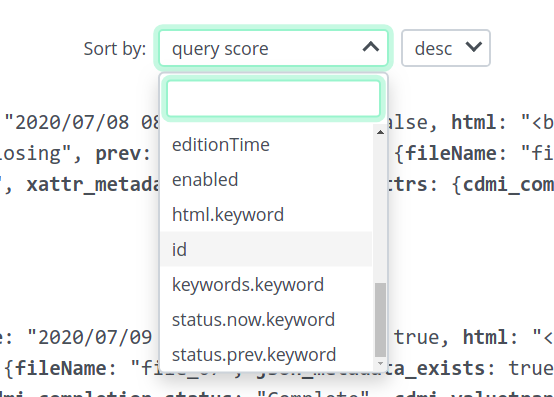Click the dropdown list scrollbar up arrow
This screenshot has height=397, width=554.
380,132
